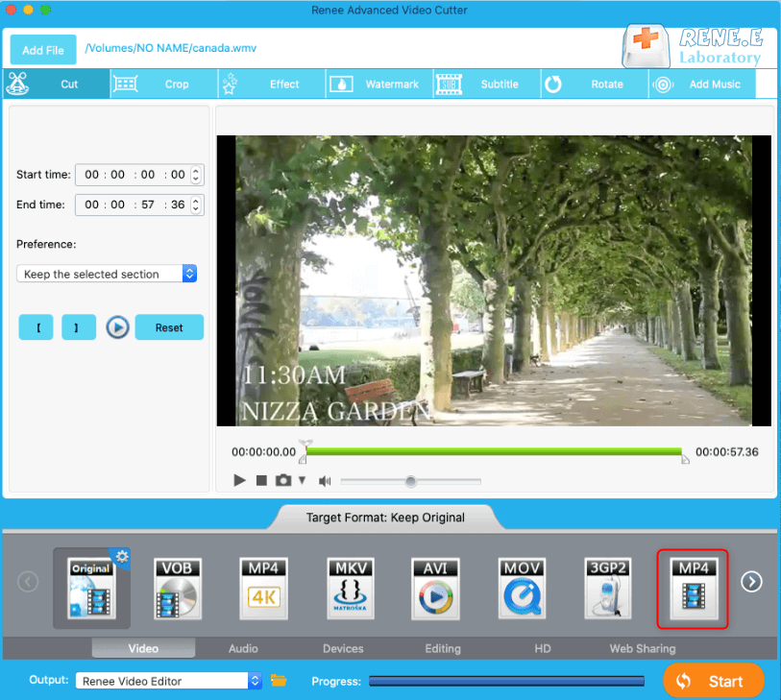Open the Rotate tab

click(x=595, y=84)
